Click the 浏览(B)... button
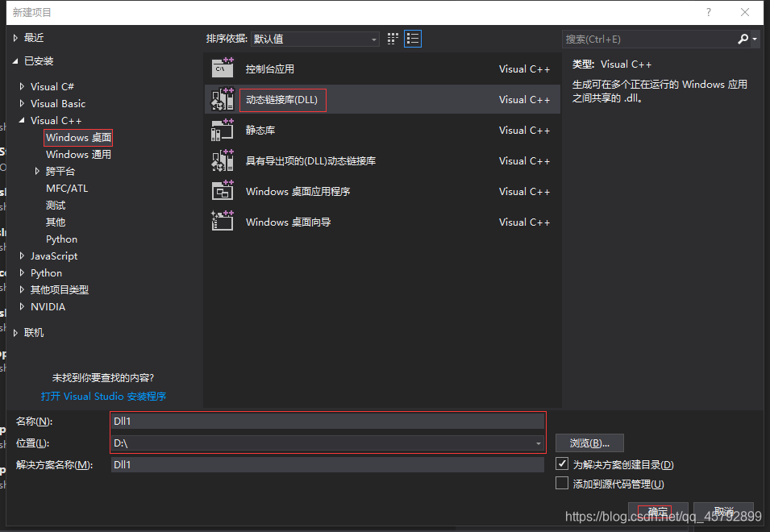The height and width of the screenshot is (532, 770). click(589, 443)
